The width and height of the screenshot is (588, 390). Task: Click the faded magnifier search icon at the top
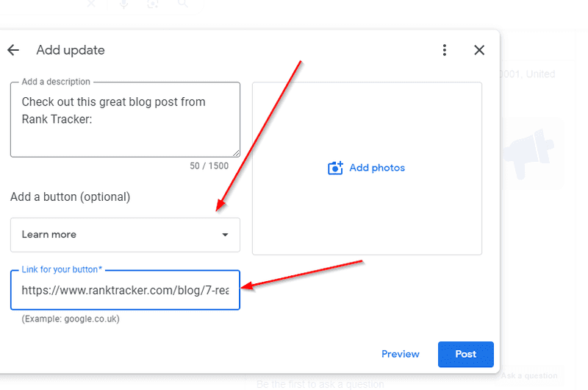click(182, 4)
